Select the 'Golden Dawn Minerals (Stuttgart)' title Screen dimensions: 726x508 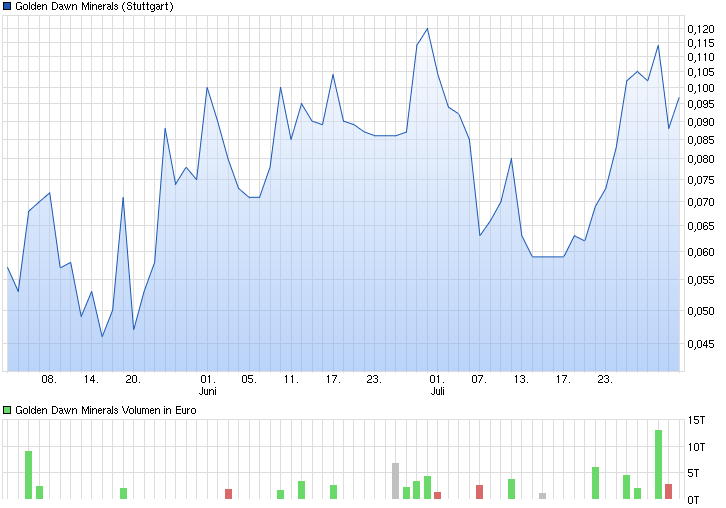(94, 6)
